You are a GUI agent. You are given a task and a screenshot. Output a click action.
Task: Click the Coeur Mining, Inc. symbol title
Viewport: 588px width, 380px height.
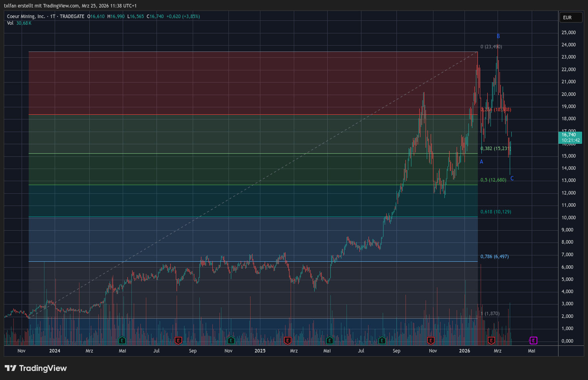click(x=26, y=17)
